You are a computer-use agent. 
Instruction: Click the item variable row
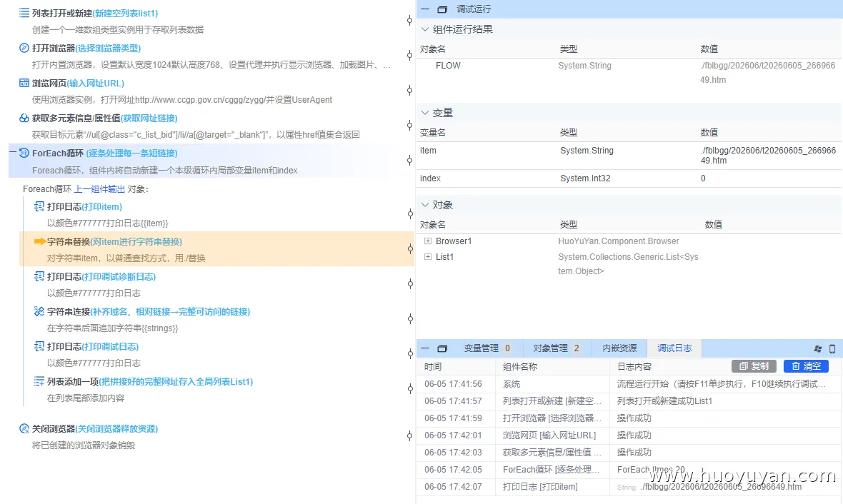[629, 156]
